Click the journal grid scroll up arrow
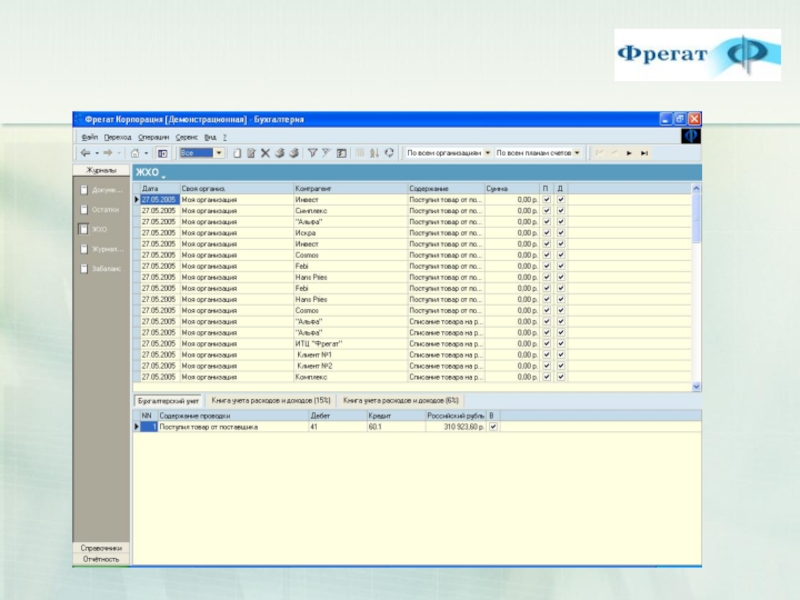This screenshot has width=800, height=600. pyautogui.click(x=696, y=188)
